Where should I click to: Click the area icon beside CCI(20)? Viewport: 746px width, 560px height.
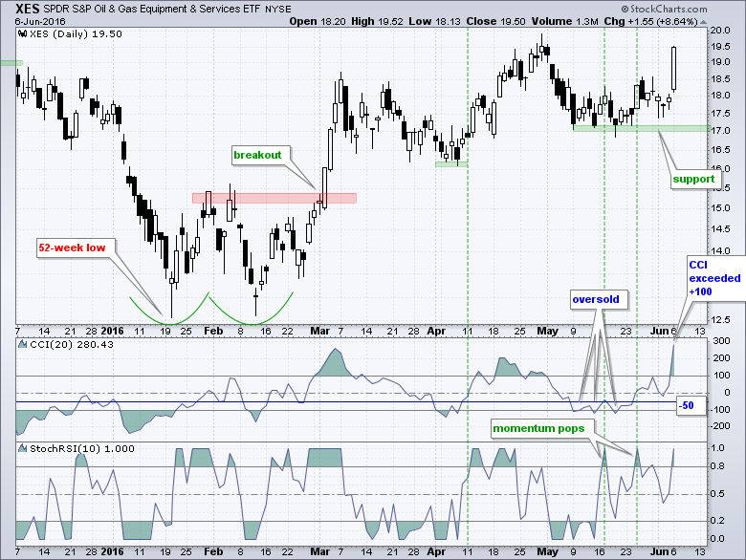22,344
